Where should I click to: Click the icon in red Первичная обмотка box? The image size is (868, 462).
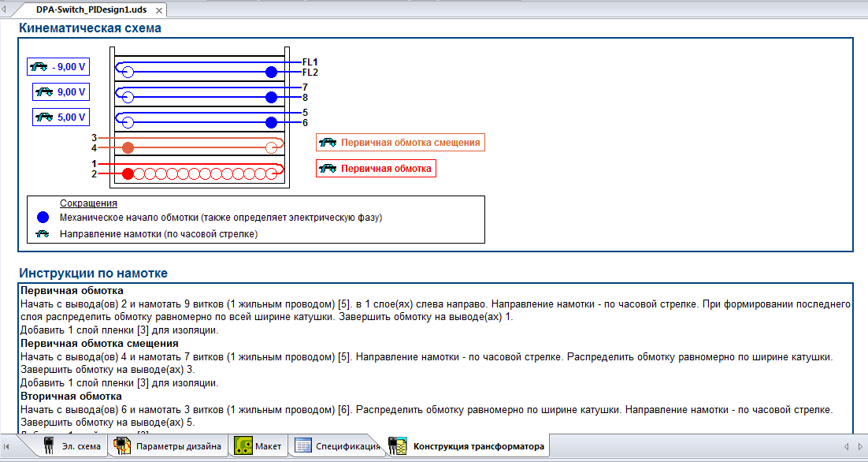tap(328, 169)
